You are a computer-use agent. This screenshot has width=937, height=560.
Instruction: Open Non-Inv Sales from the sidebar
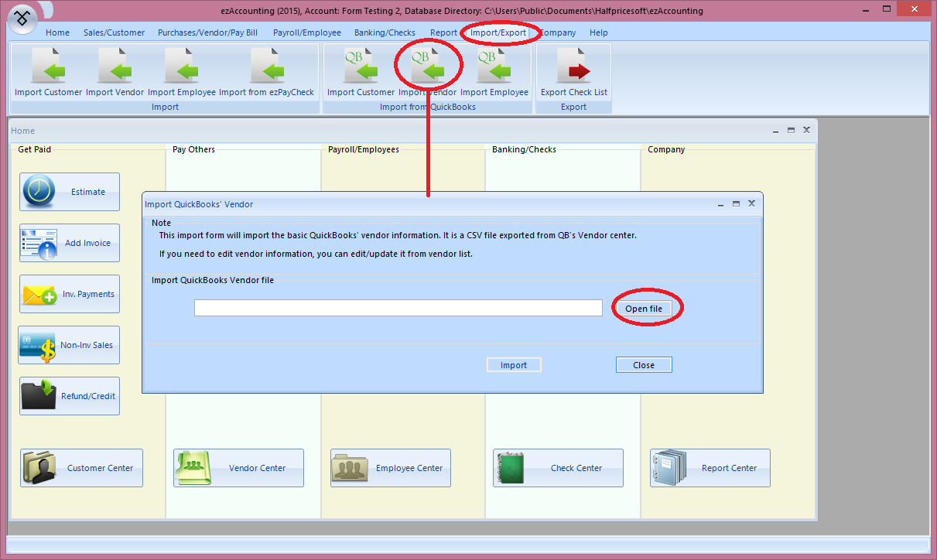click(68, 344)
